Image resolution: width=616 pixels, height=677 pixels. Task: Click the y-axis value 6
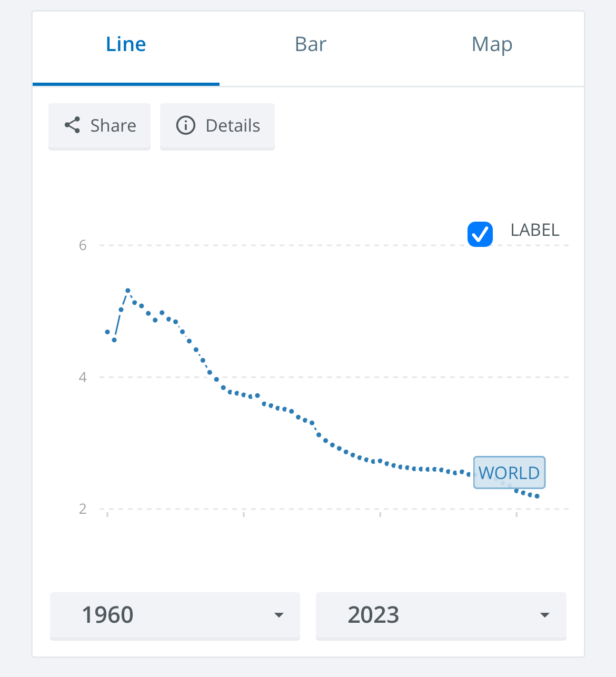click(x=83, y=245)
